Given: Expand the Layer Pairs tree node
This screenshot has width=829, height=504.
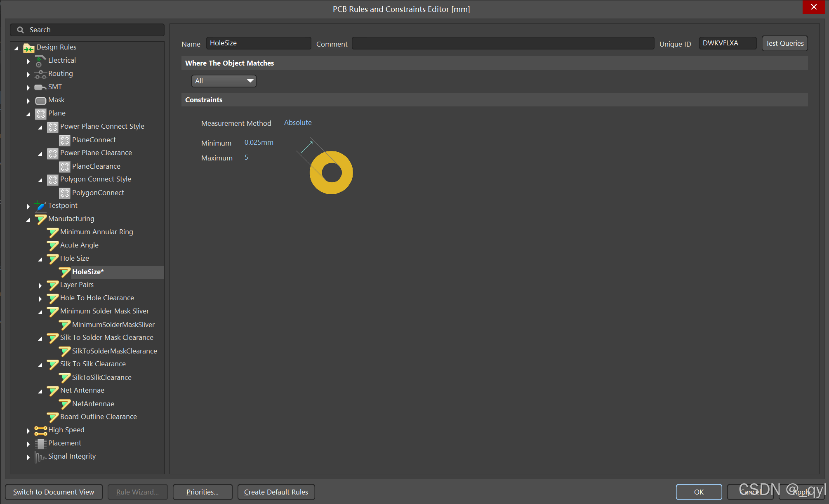Looking at the screenshot, I should pyautogui.click(x=40, y=285).
